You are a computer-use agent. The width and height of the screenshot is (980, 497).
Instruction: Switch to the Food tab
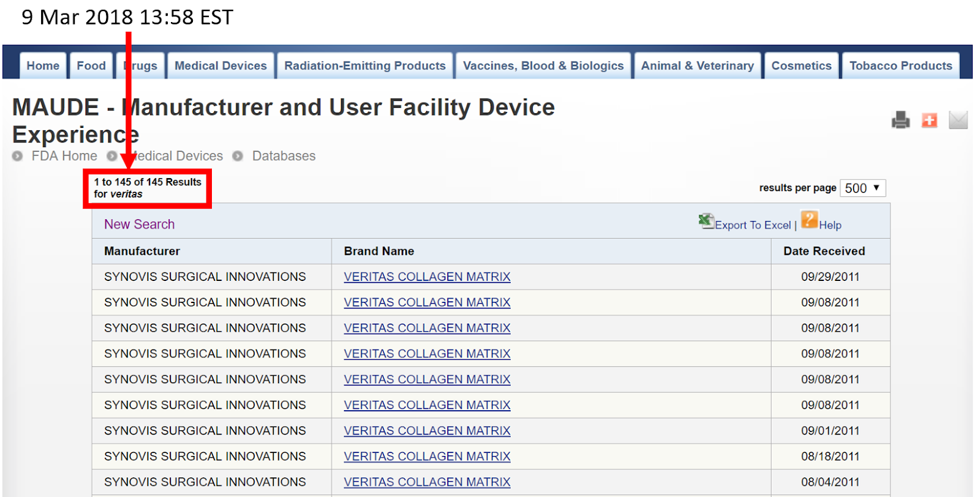point(91,65)
